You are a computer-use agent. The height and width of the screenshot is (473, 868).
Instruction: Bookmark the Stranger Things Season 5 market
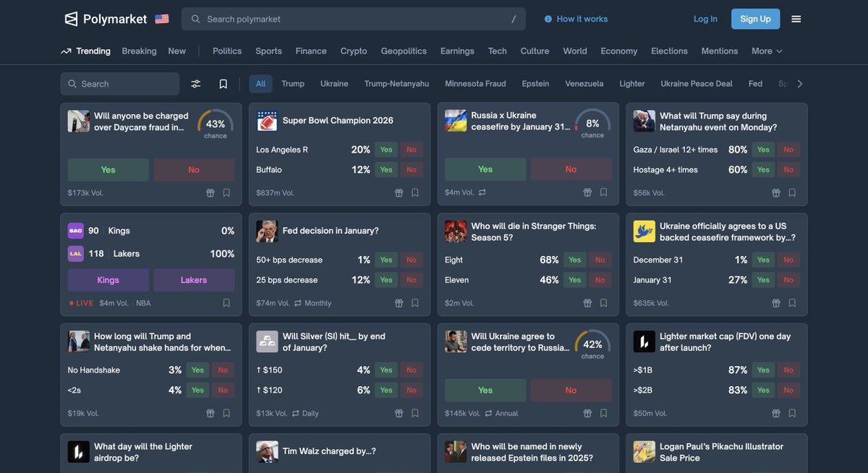(604, 303)
